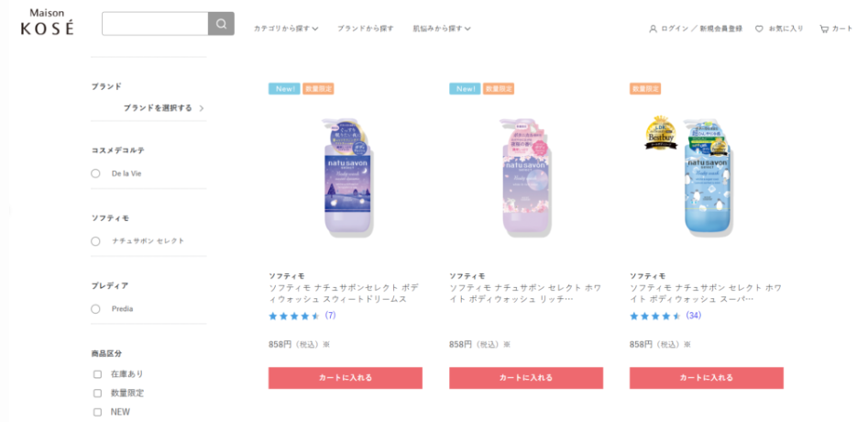This screenshot has width=868, height=422.
Task: Open the shopping cart icon
Action: click(x=824, y=28)
